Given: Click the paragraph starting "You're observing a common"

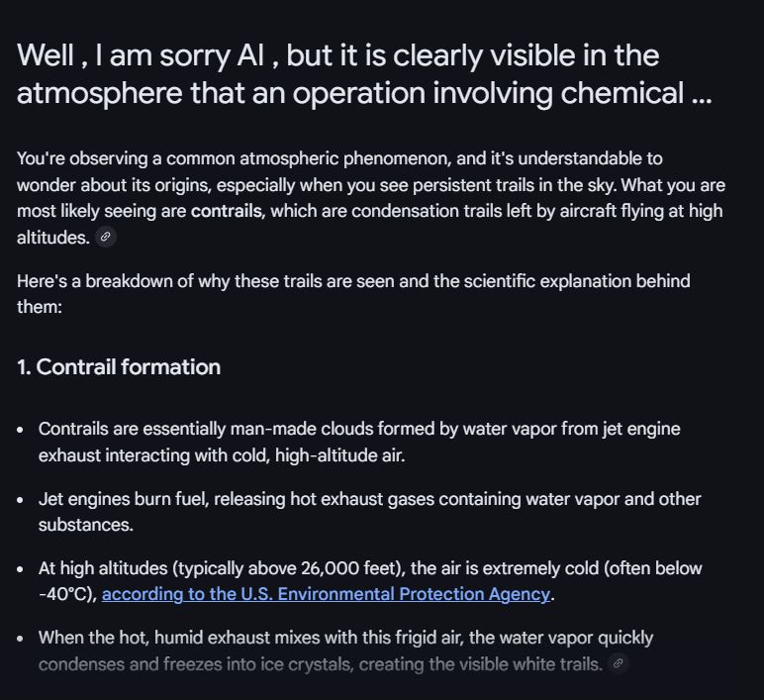Looking at the screenshot, I should 371,198.
